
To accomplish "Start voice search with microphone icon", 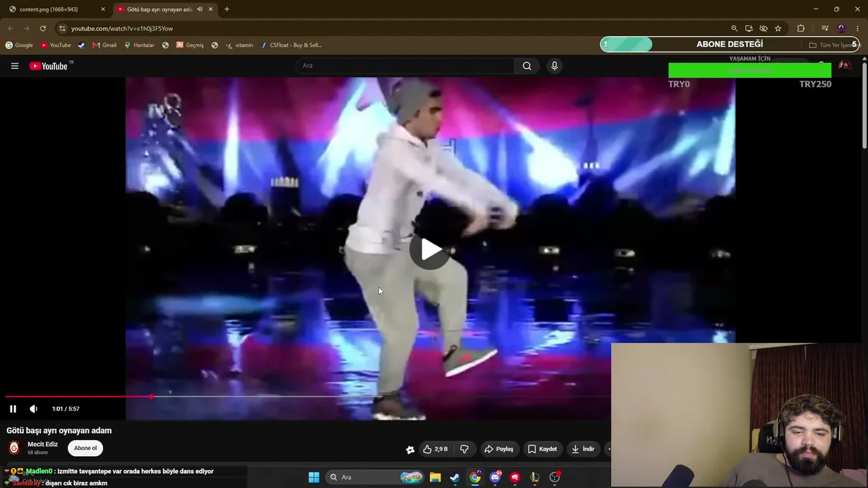I will (554, 66).
